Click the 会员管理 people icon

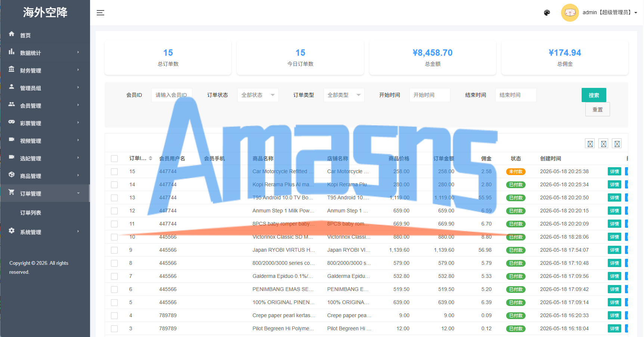tap(12, 104)
